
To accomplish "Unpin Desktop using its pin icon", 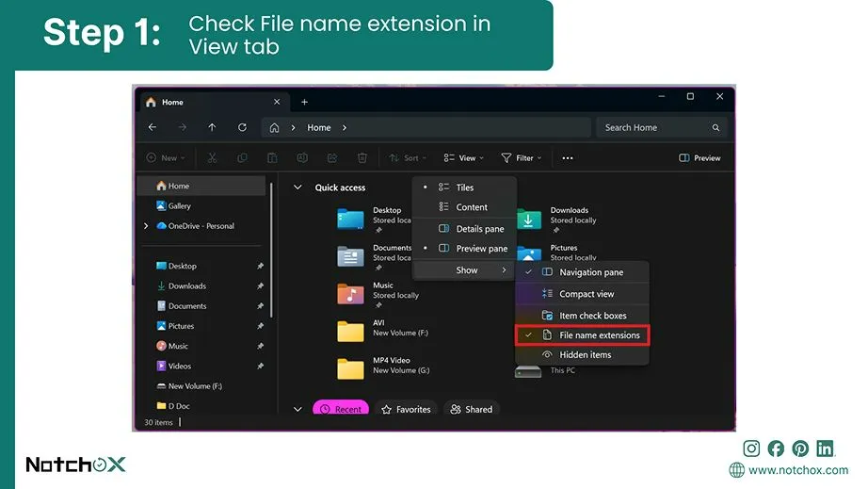I will pos(260,266).
